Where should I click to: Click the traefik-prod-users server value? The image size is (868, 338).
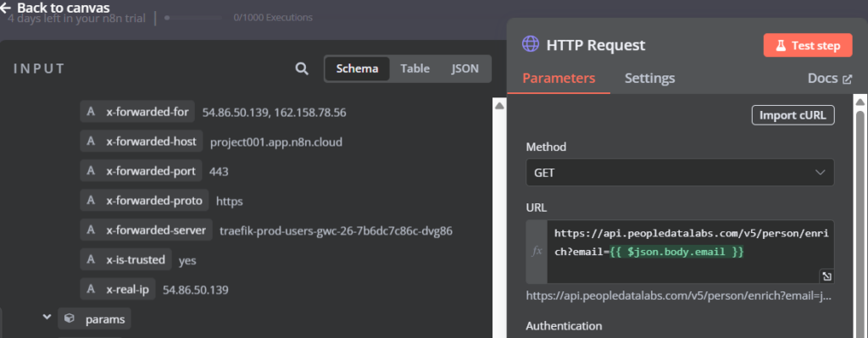coord(336,230)
